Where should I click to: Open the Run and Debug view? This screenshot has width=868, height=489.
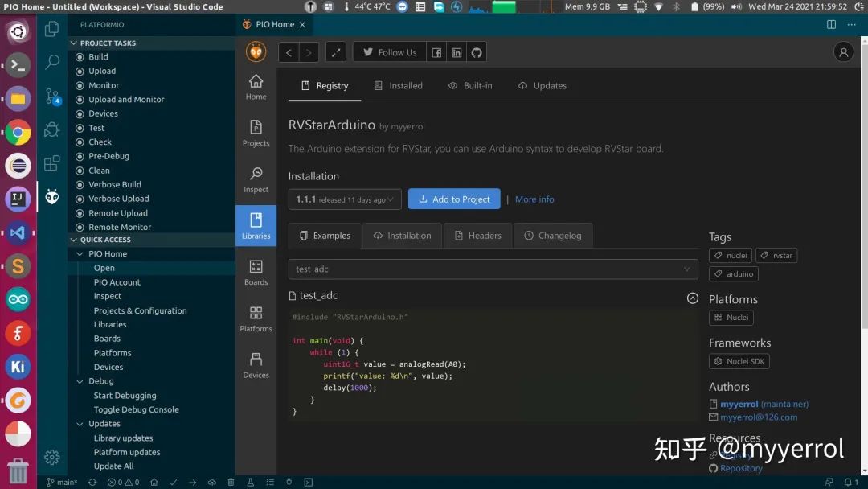click(x=52, y=129)
